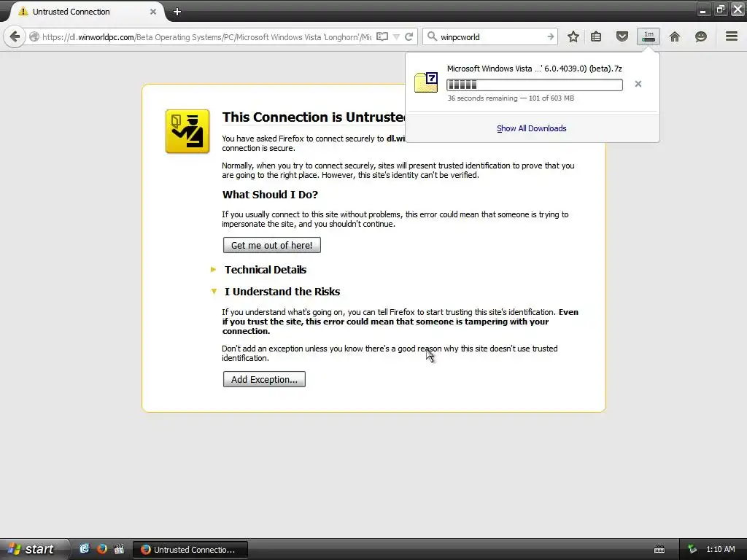
Task: Close the Untrusted Connection tab
Action: click(x=153, y=12)
